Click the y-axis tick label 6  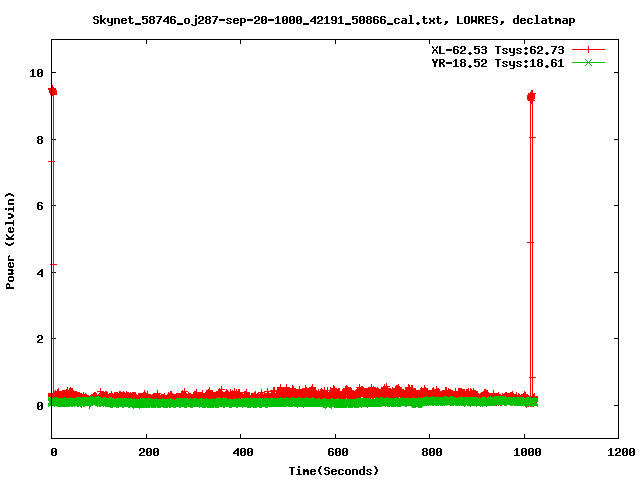40,206
